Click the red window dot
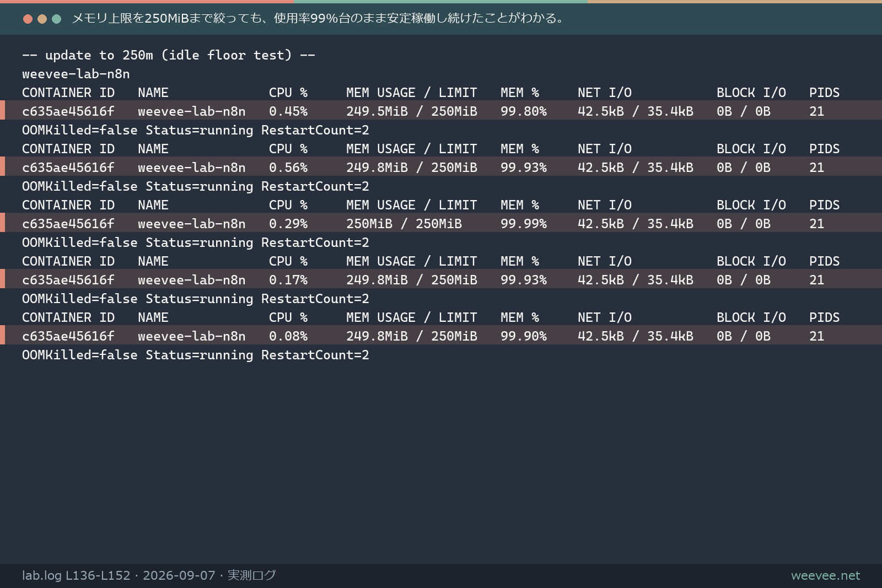 pyautogui.click(x=28, y=19)
